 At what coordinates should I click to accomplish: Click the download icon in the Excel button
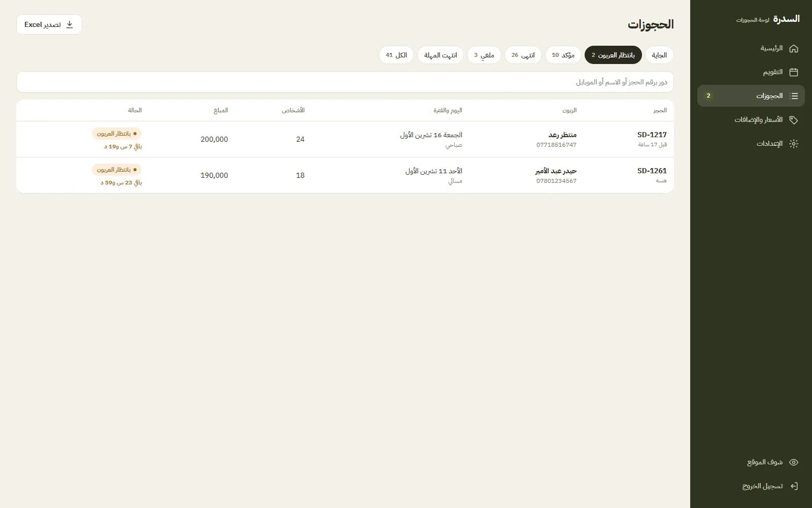pos(70,24)
